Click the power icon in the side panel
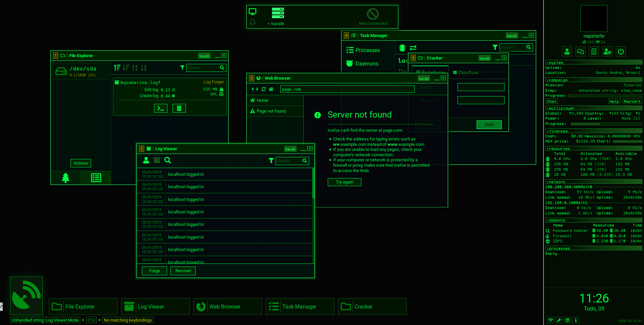 pyautogui.click(x=621, y=51)
